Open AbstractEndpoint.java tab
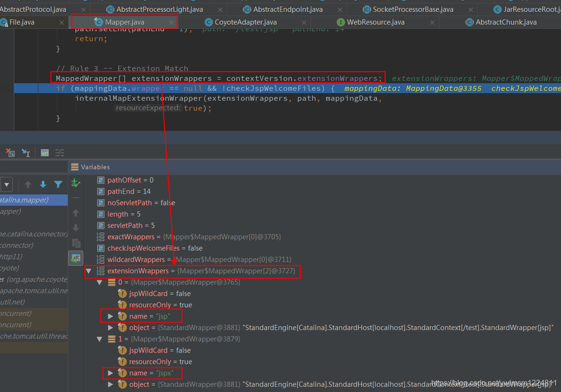Image resolution: width=561 pixels, height=392 pixels. (288, 9)
